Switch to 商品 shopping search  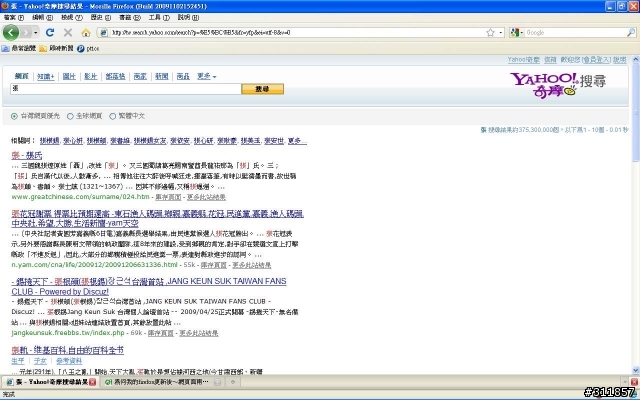tap(183, 76)
